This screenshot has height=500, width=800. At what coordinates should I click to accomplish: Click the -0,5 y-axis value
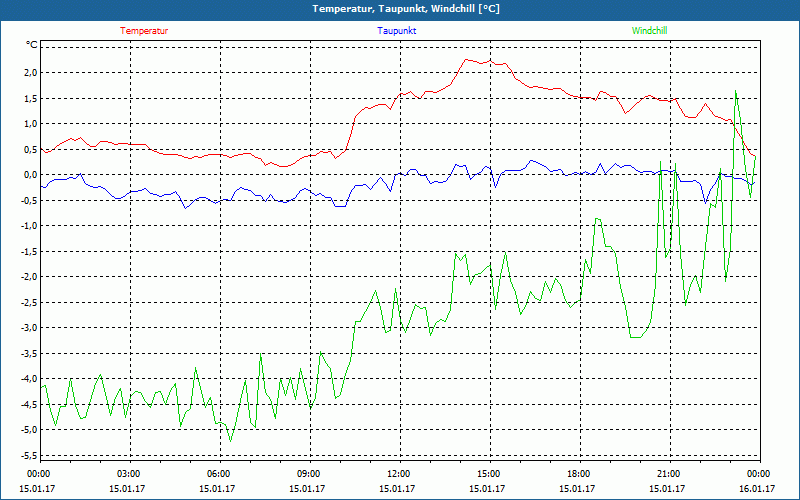30,200
